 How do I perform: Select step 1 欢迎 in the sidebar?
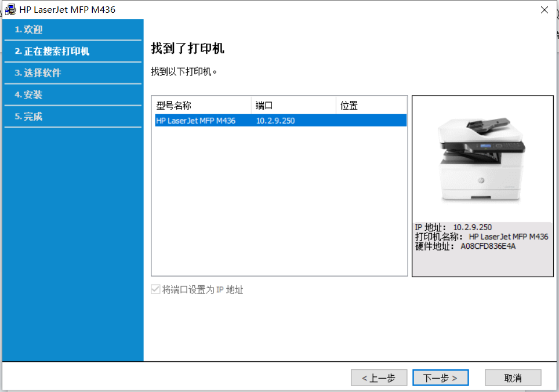(x=29, y=30)
